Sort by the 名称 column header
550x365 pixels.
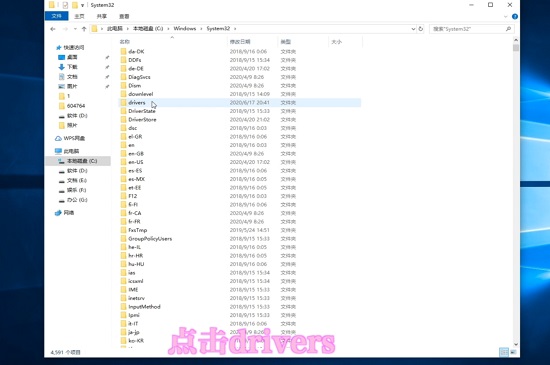click(125, 42)
